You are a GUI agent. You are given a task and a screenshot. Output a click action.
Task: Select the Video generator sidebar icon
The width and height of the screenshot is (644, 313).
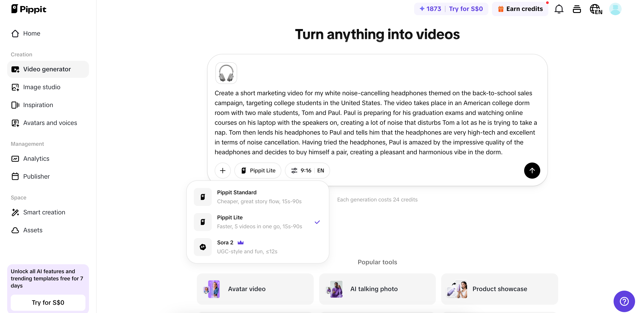click(15, 69)
